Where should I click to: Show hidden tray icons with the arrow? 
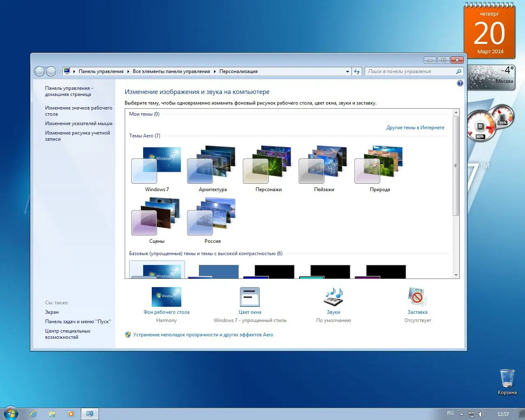pyautogui.click(x=462, y=414)
